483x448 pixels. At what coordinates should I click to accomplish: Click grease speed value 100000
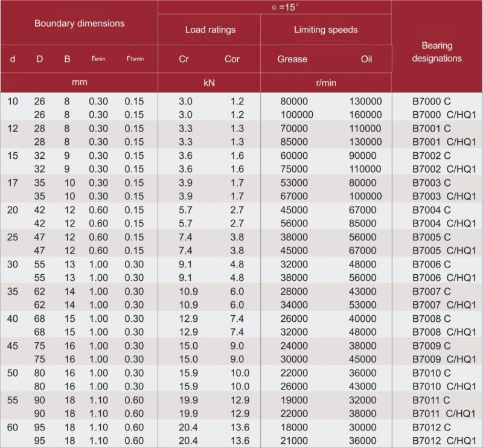point(297,115)
